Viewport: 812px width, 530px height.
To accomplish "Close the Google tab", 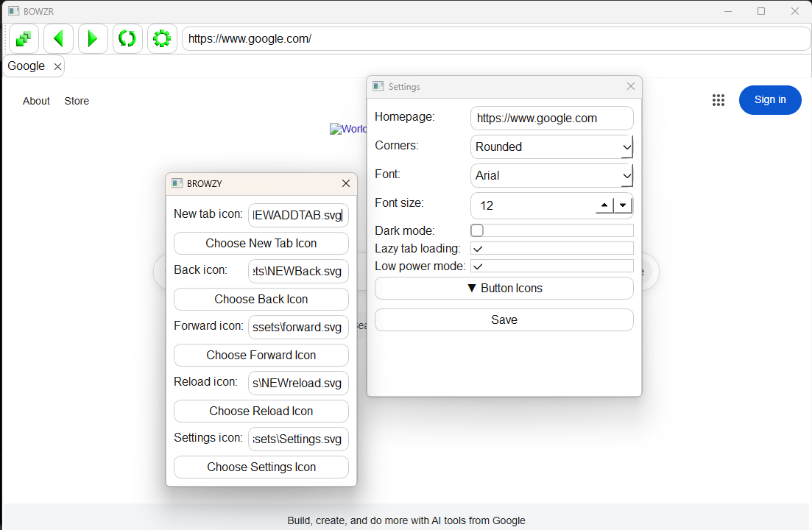I will pyautogui.click(x=57, y=66).
